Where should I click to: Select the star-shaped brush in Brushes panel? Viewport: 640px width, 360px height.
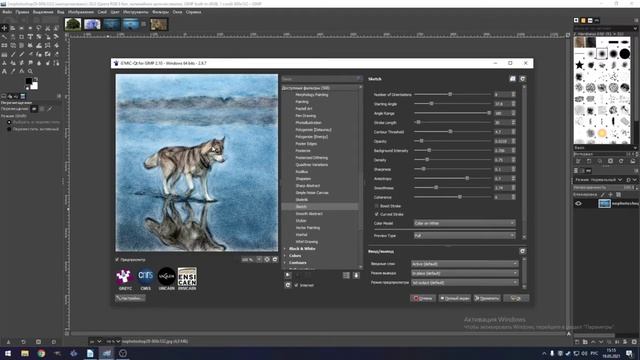pos(579,65)
